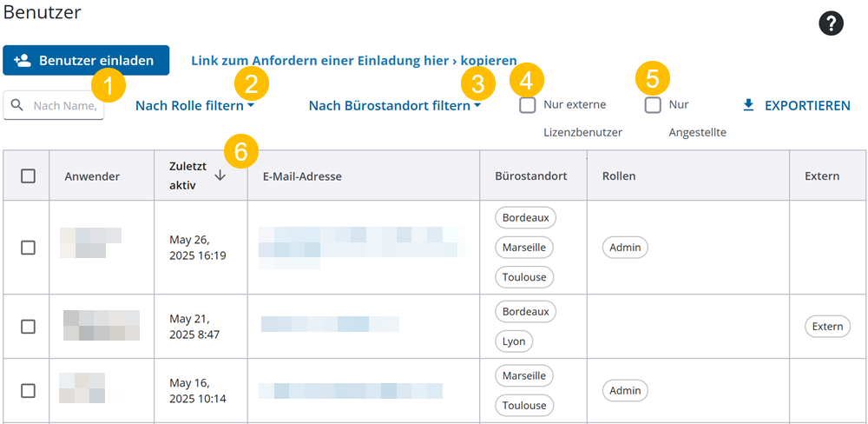Image resolution: width=868 pixels, height=424 pixels.
Task: Select the first user row checkbox
Action: coord(28,248)
